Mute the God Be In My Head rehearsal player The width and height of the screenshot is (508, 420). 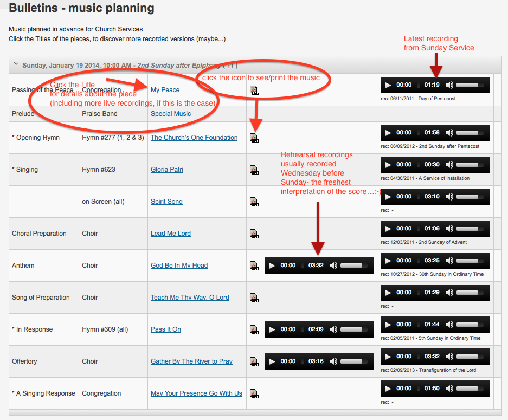[x=333, y=266]
